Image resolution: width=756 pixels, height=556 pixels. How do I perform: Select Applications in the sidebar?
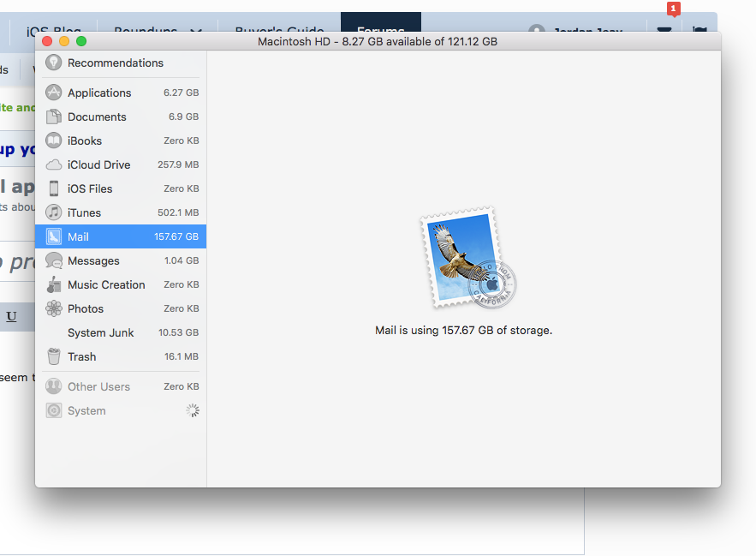point(121,93)
